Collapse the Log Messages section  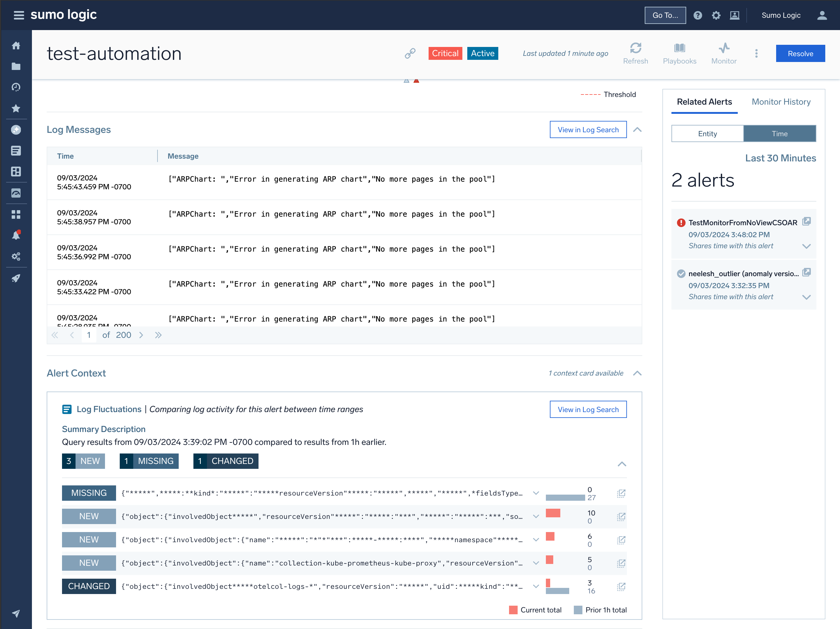(x=637, y=130)
